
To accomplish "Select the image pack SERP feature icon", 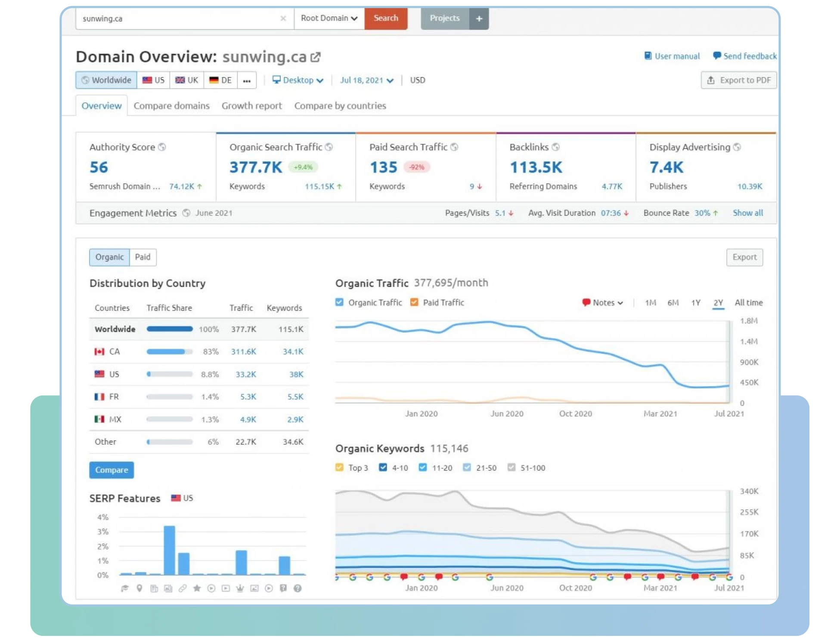I will (x=168, y=588).
